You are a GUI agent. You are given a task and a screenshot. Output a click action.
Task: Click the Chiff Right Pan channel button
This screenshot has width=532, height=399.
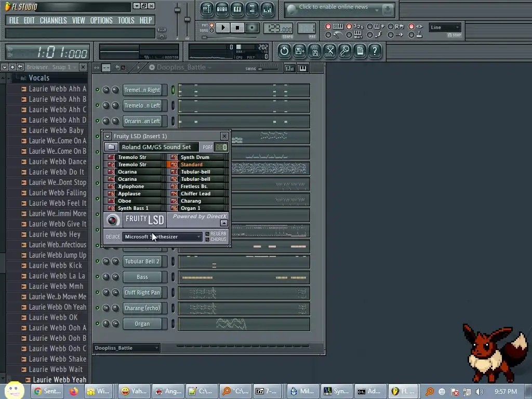[142, 293]
